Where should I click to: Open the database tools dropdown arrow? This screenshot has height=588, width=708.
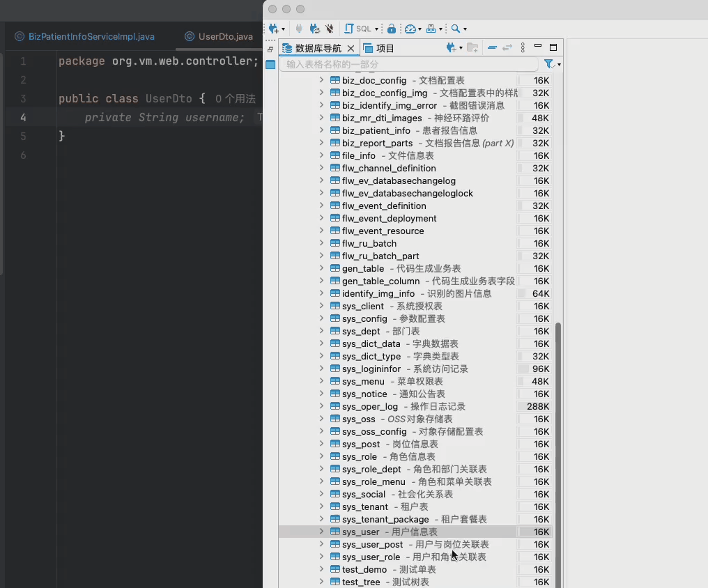(x=440, y=29)
